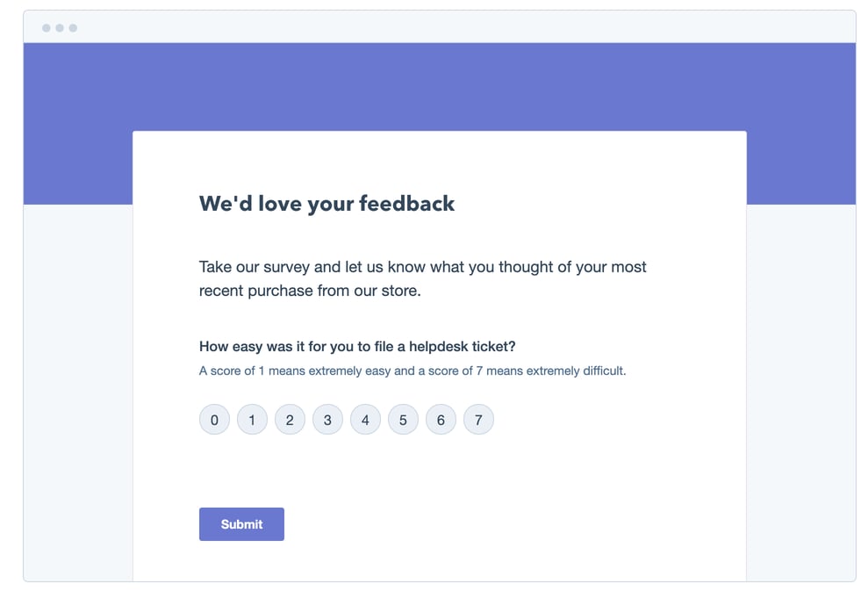Select rating score 6
This screenshot has width=868, height=598.
pyautogui.click(x=441, y=420)
